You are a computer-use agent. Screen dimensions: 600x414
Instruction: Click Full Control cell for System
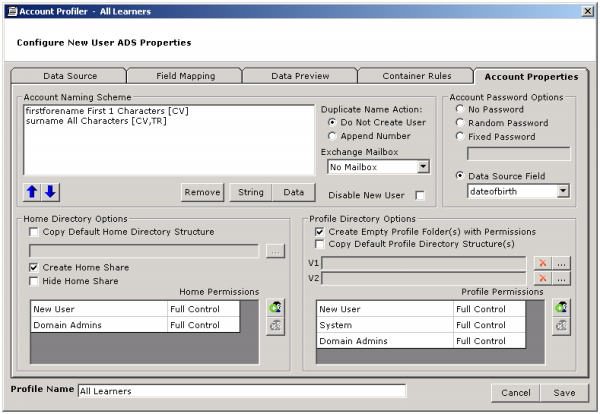[489, 325]
